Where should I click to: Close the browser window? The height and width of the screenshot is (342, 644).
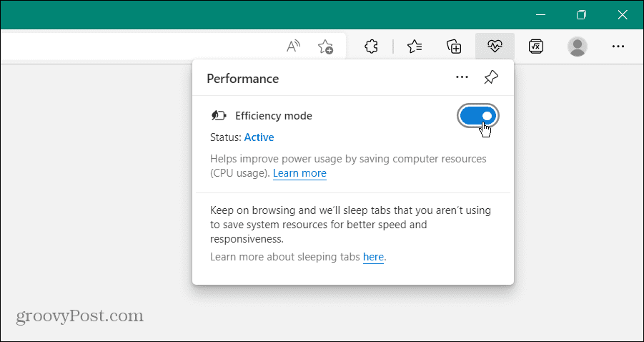622,14
